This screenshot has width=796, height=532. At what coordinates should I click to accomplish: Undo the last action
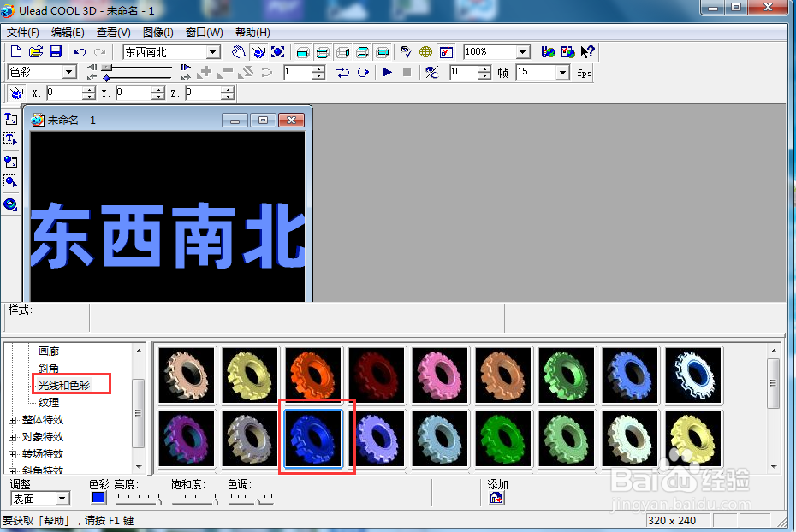tap(80, 51)
